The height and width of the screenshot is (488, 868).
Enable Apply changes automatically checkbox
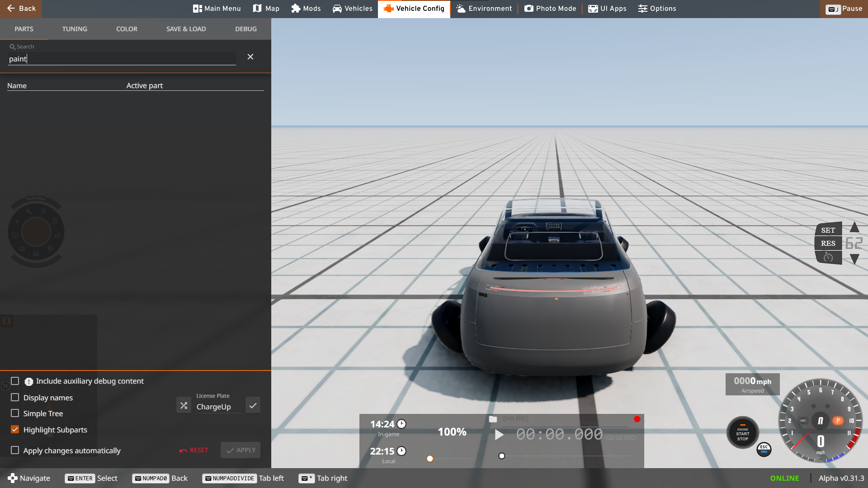click(x=15, y=450)
